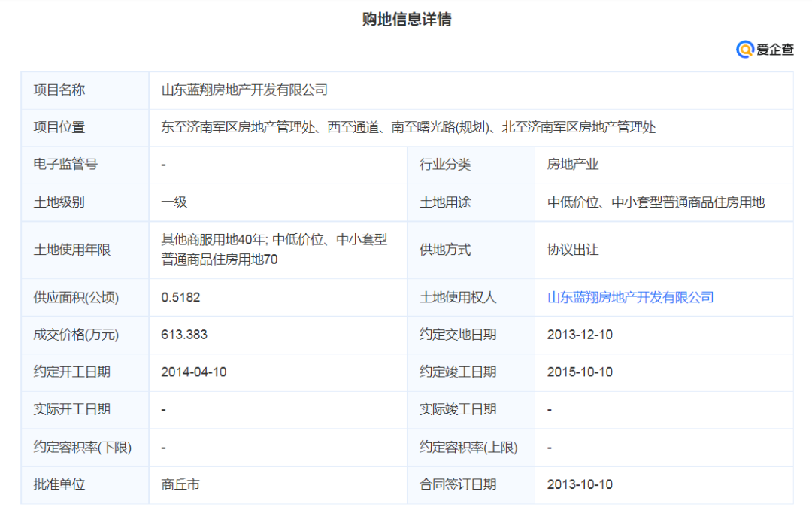Click the 0.5182 supply area value
The image size is (812, 516).
click(x=180, y=297)
